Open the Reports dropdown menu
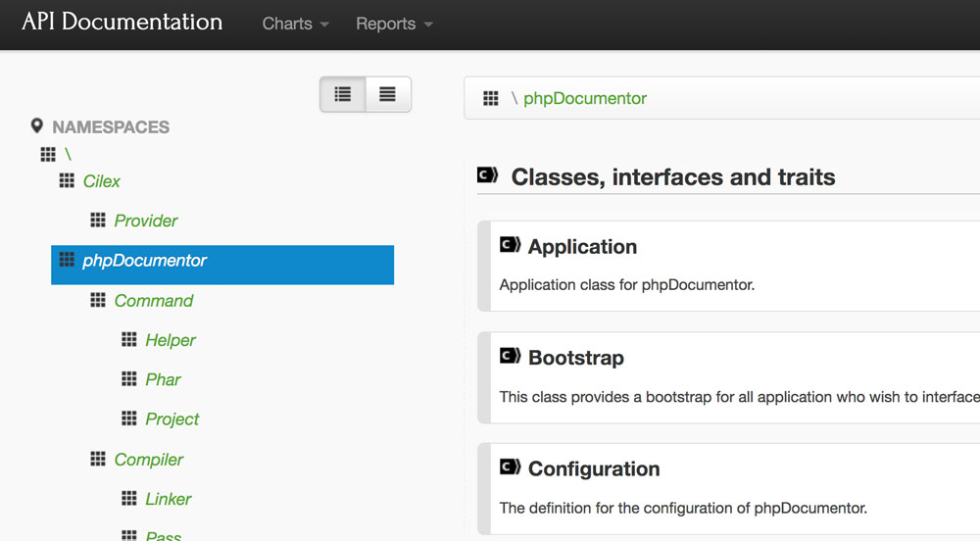Viewport: 980px width, 541px height. pos(394,24)
